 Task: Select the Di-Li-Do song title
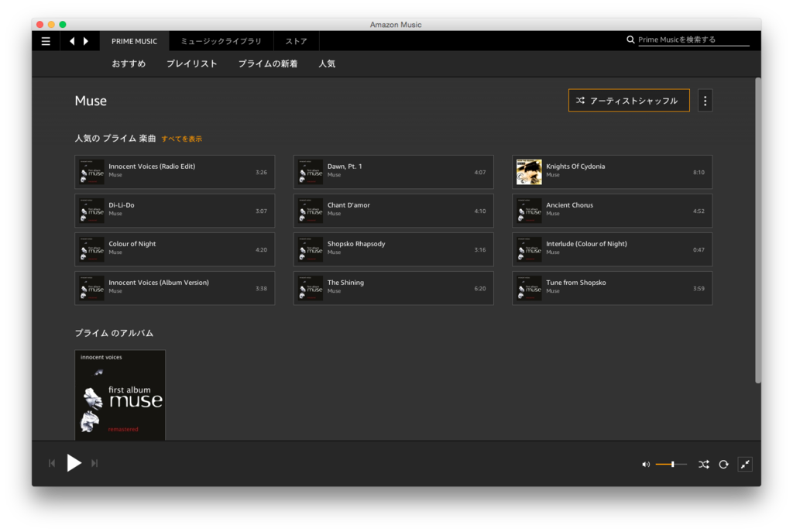tap(122, 205)
